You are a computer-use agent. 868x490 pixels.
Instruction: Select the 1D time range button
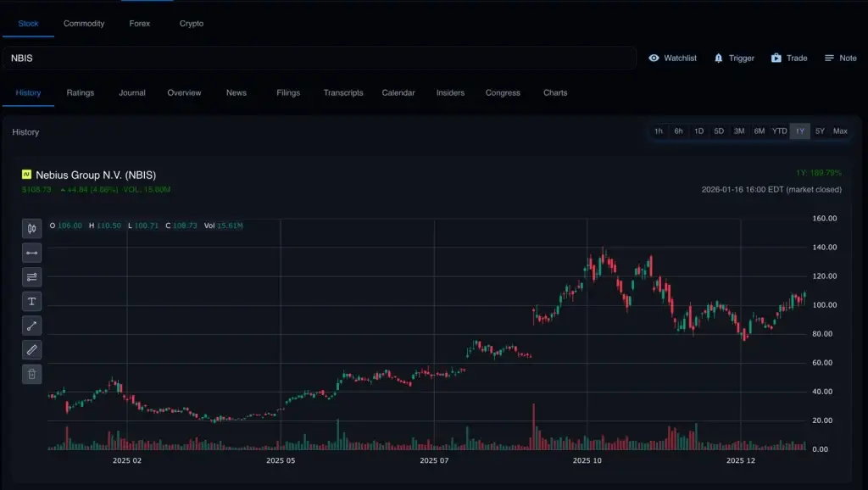tap(698, 131)
